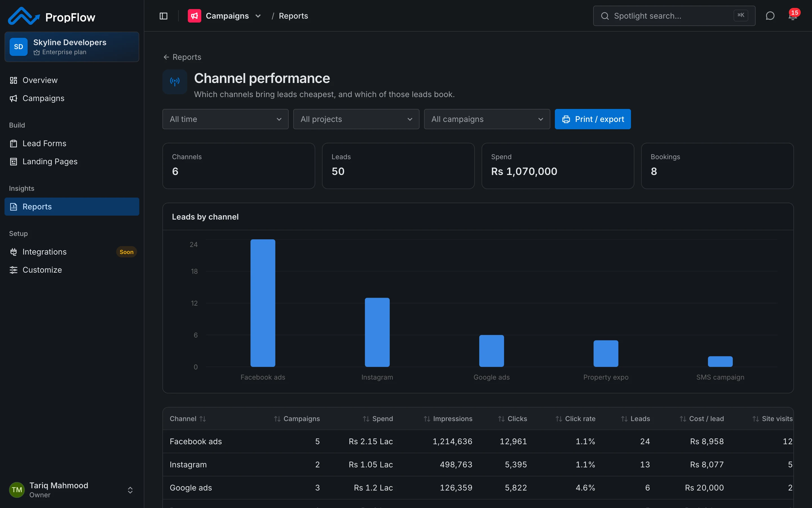Click the TM user avatar
This screenshot has width=812, height=508.
pos(17,490)
